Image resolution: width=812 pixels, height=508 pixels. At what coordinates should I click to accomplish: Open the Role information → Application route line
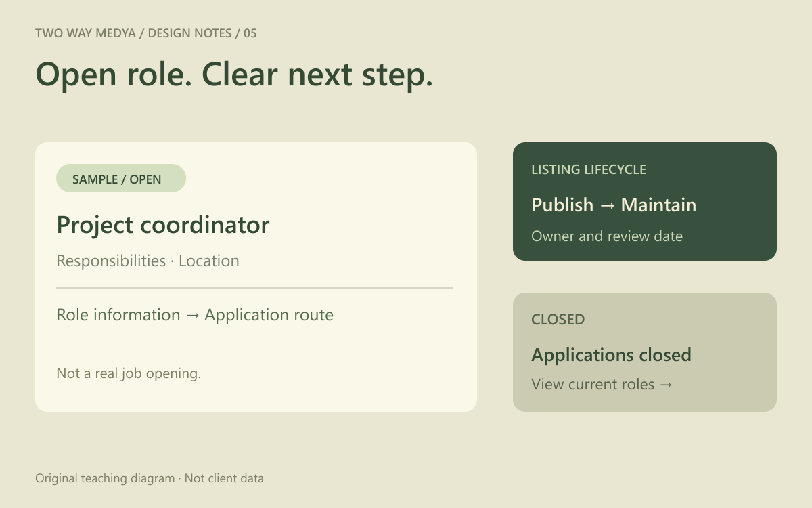point(195,315)
